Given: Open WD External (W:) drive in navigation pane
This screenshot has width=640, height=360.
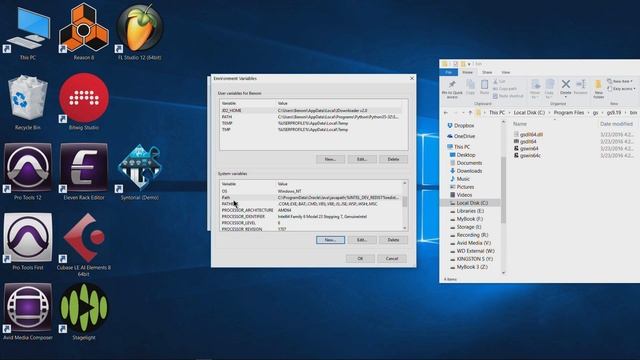Looking at the screenshot, I should [472, 251].
